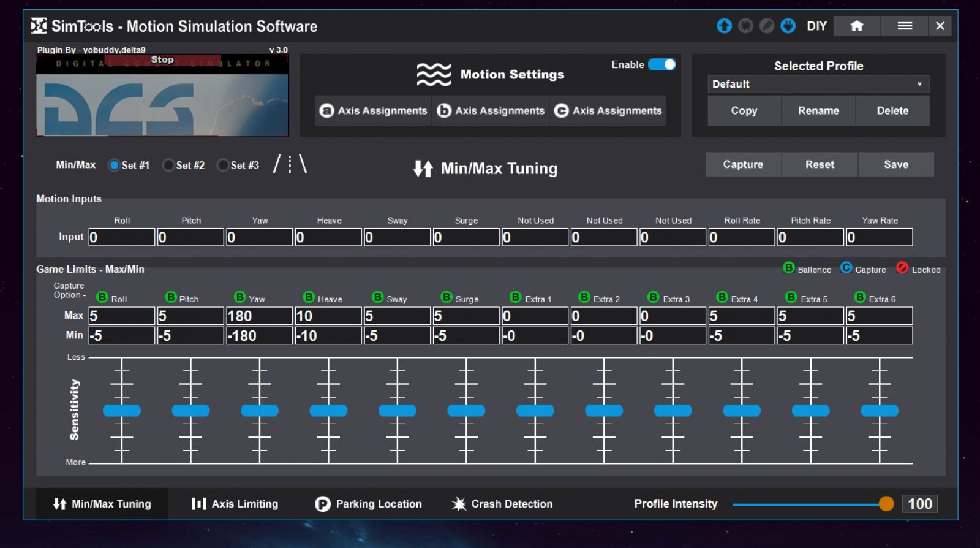Go to the home screen icon
The height and width of the screenshot is (548, 980).
coord(856,26)
